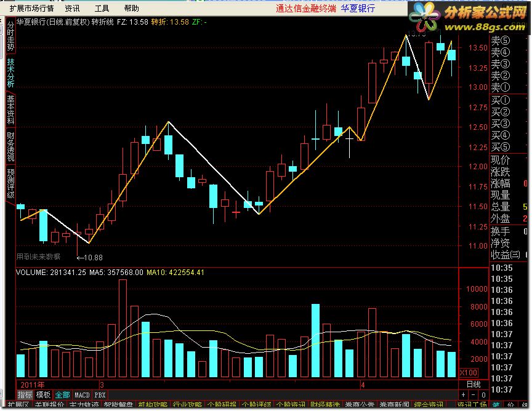Switch the indicator to PBX
Screen dimensions: 532x411
coord(100,395)
